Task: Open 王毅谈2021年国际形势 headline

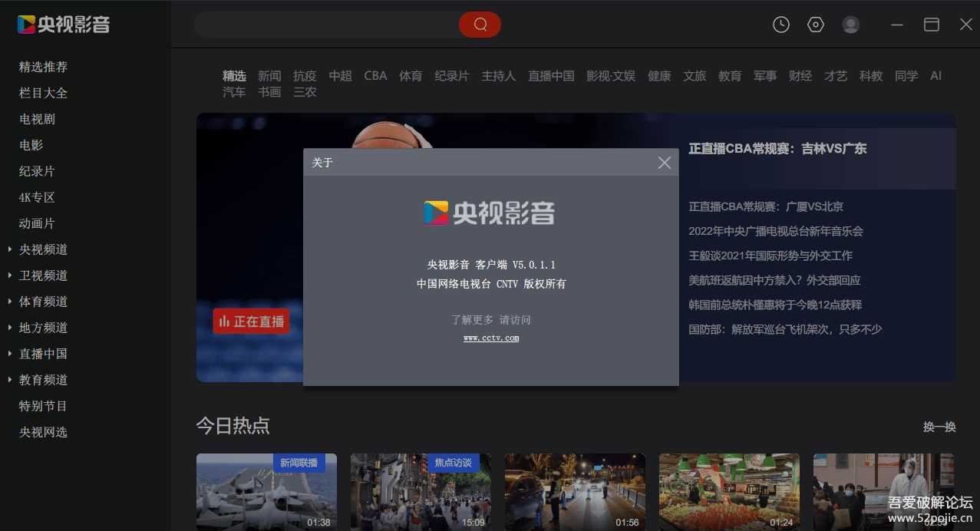Action: click(x=770, y=256)
